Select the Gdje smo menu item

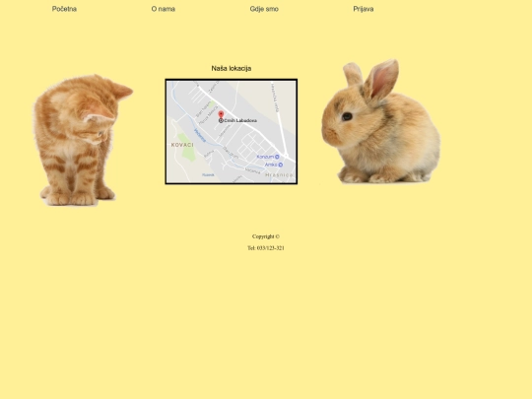[x=264, y=9]
